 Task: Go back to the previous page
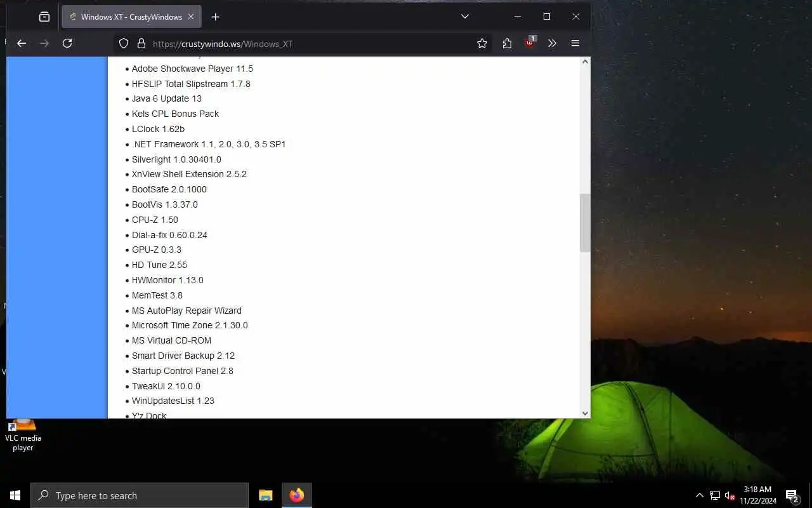click(x=22, y=43)
